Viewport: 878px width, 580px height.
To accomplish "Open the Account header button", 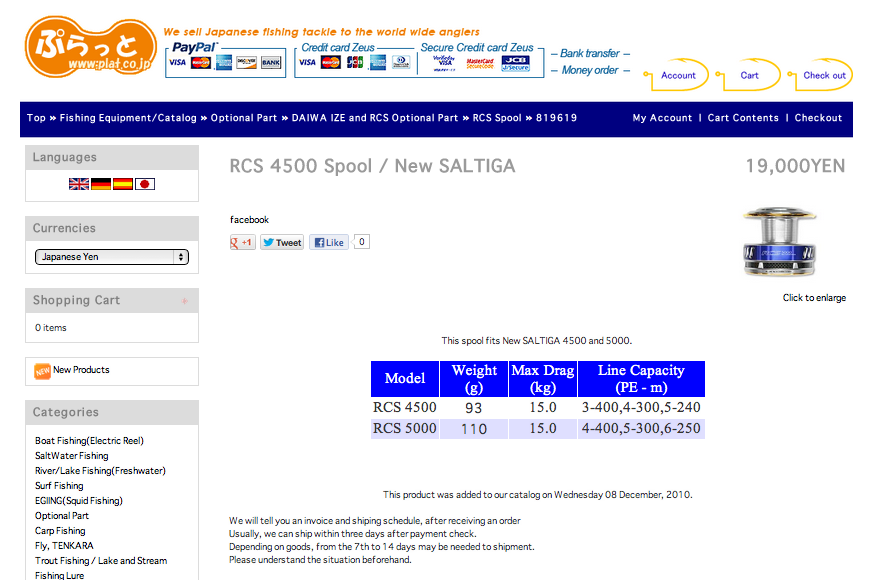I will 676,75.
